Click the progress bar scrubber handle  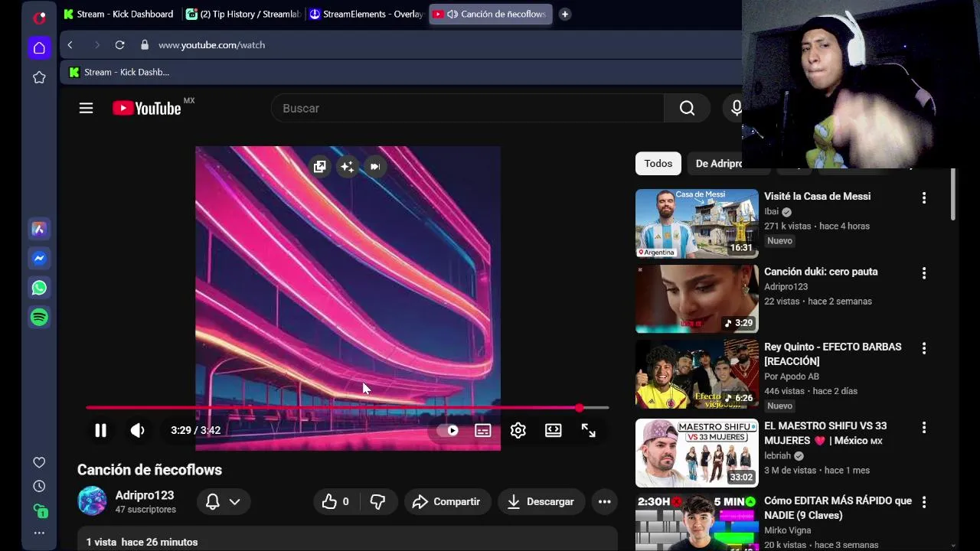[x=579, y=408]
